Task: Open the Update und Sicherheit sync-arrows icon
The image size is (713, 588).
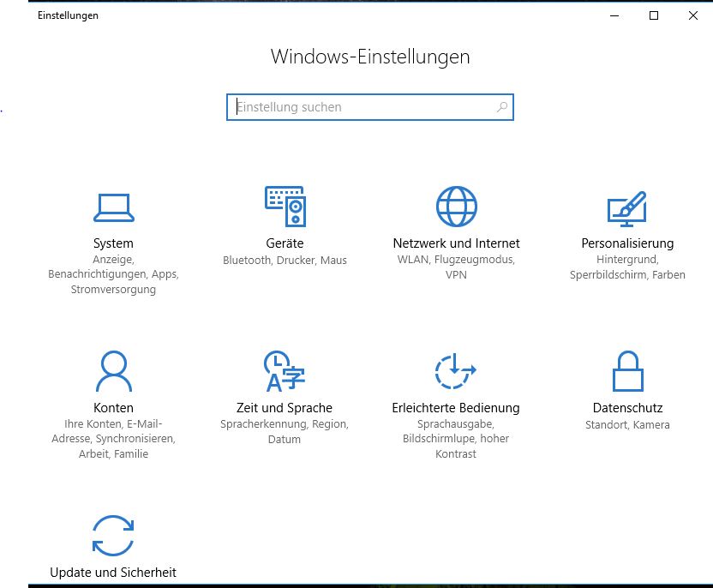Action: (x=113, y=536)
